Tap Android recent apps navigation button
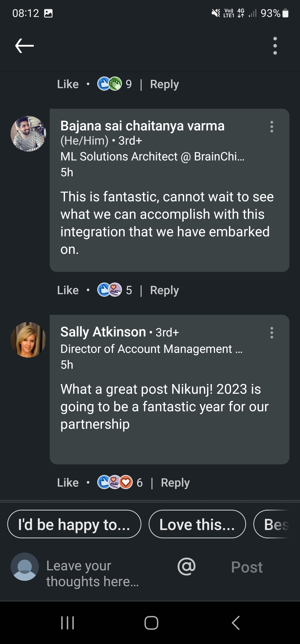The image size is (300, 644). (x=67, y=623)
